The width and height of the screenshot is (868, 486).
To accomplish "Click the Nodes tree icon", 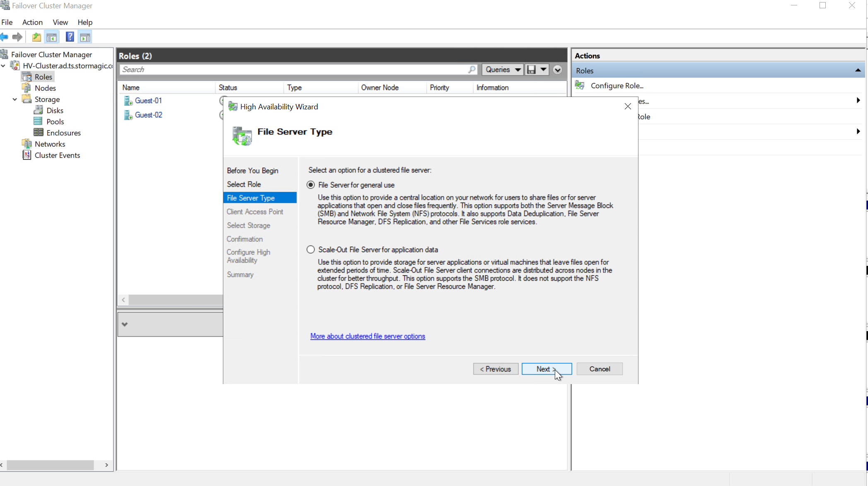I will click(x=27, y=88).
